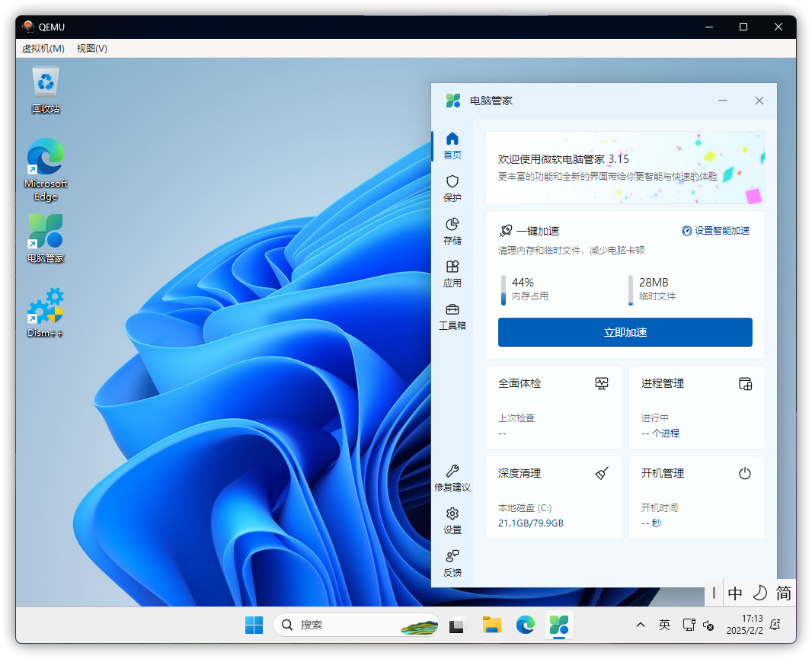This screenshot has height=659, width=812.
Task: Open 设置 settings in 电脑管家 sidebar
Action: pos(452,520)
